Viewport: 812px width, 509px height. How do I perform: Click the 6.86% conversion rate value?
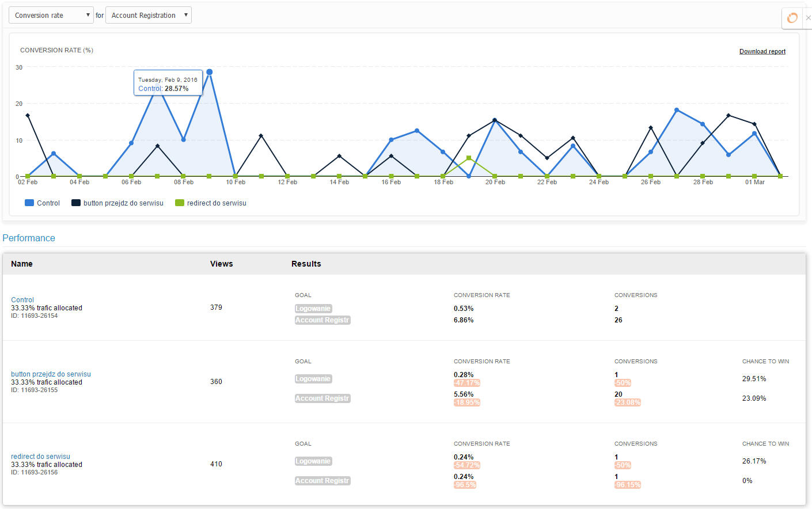[x=464, y=320]
